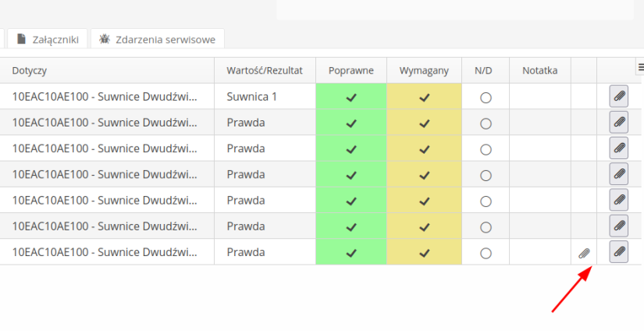Click the green Poprawne cell in the last row
Viewport: 644px width, 331px height.
tap(351, 253)
